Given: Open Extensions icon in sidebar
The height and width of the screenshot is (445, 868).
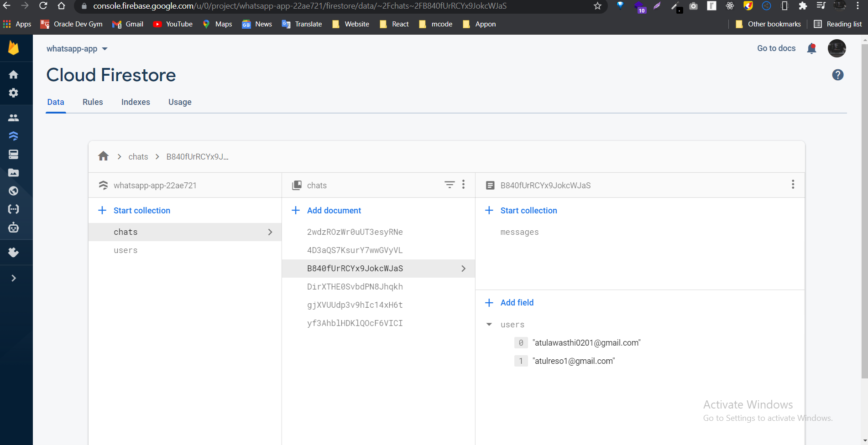Looking at the screenshot, I should pyautogui.click(x=14, y=252).
